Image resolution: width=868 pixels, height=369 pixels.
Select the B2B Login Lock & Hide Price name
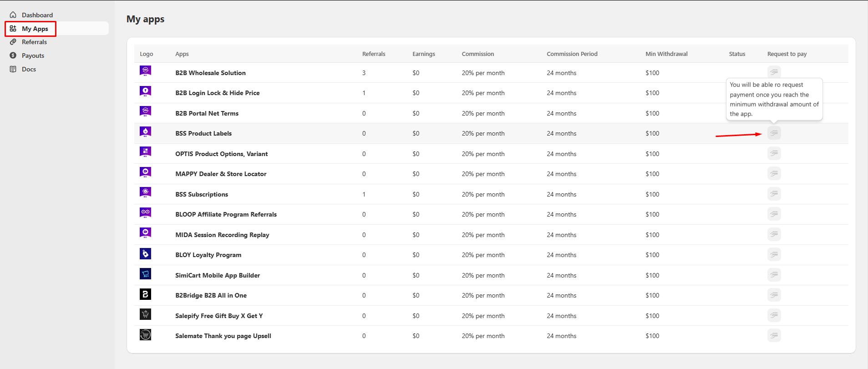(218, 93)
